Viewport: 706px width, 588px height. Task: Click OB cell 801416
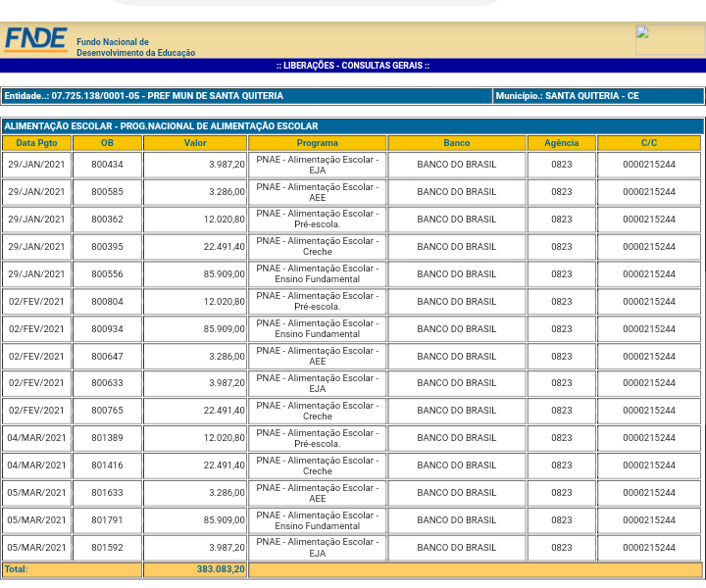107,465
